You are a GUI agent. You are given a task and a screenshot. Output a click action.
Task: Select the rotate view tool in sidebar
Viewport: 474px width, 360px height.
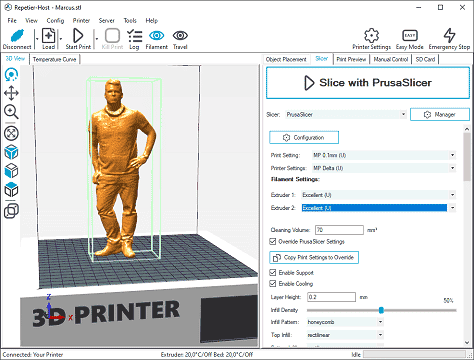(x=11, y=75)
